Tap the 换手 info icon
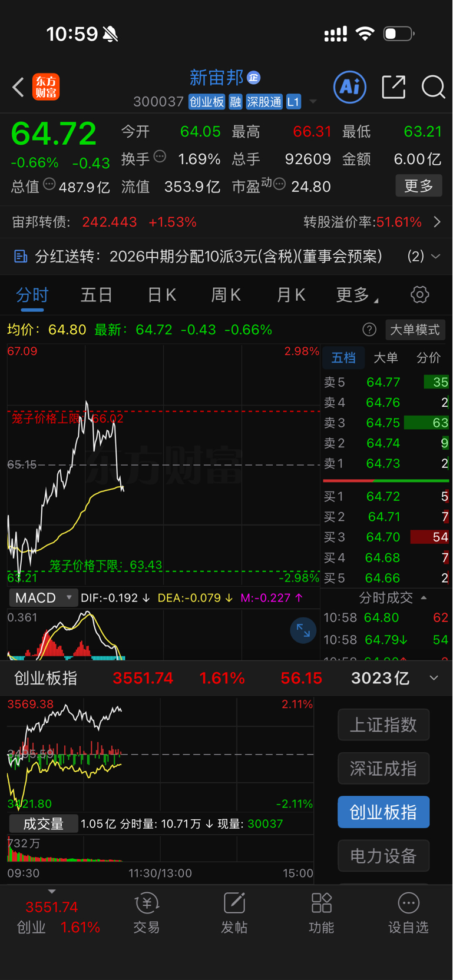The height and width of the screenshot is (980, 453). 160,157
